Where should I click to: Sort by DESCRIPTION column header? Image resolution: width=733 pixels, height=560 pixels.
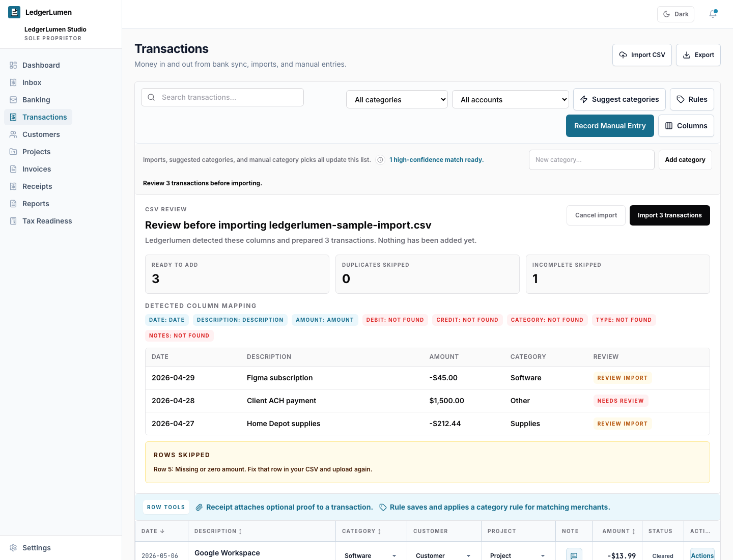[218, 531]
